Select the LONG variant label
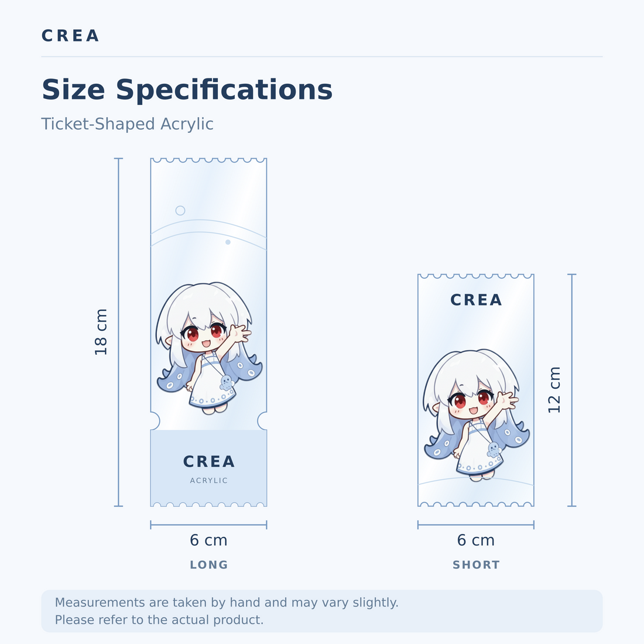 click(208, 565)
